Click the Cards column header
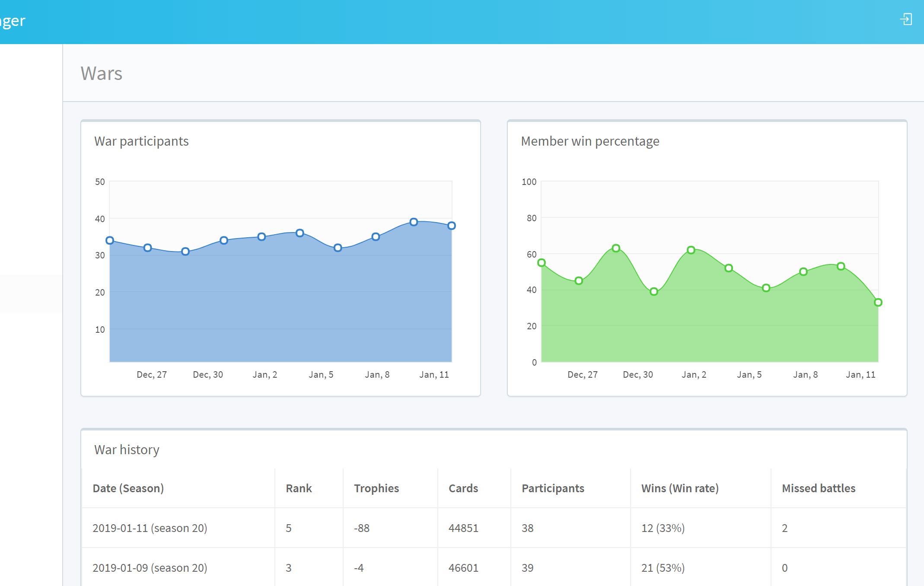924x586 pixels. tap(463, 488)
